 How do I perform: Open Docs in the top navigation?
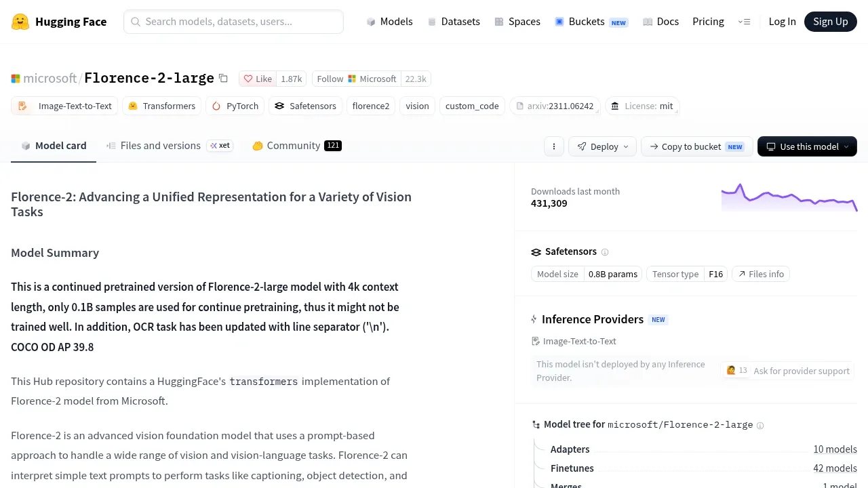pos(660,22)
